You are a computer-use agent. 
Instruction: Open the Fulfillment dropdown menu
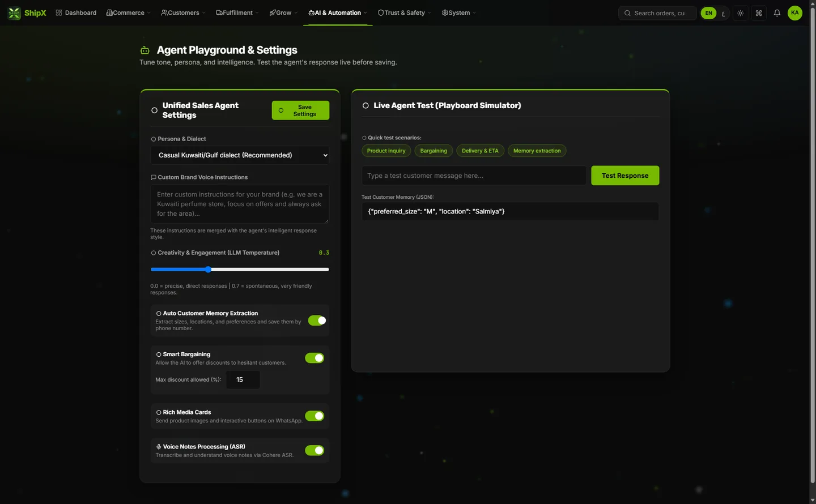coord(237,12)
